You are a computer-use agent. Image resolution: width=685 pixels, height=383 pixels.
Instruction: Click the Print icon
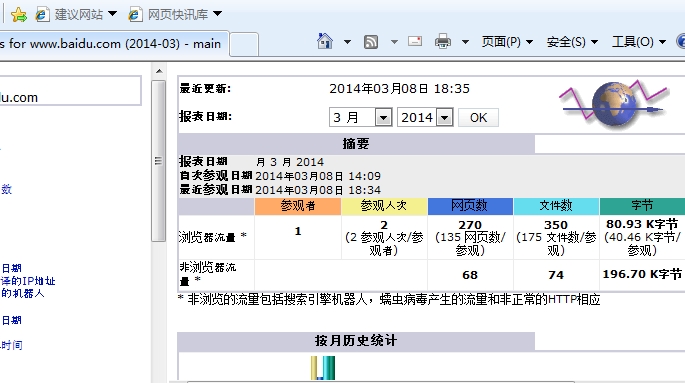click(x=443, y=42)
